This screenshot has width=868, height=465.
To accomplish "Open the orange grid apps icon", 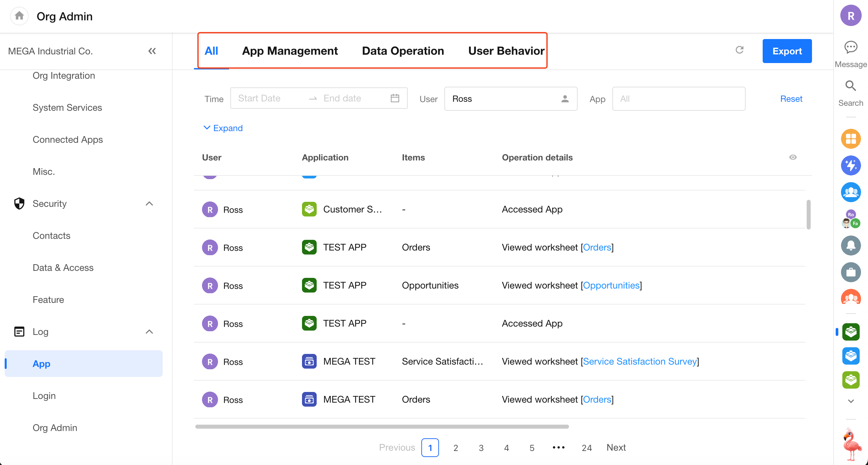I will (850, 139).
